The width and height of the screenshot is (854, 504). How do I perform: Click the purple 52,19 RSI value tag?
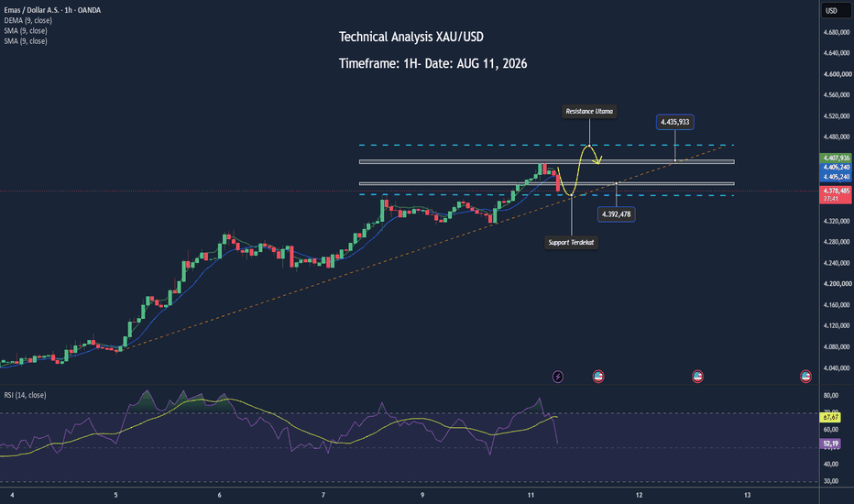[830, 444]
